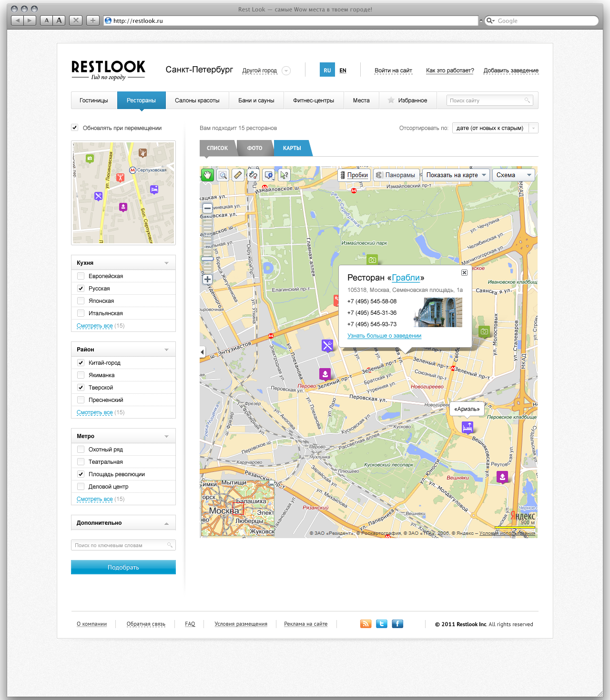Screen dimensions: 610x700
Task: Activate the zoom-to-area magnifier tool
Action: 223,175
